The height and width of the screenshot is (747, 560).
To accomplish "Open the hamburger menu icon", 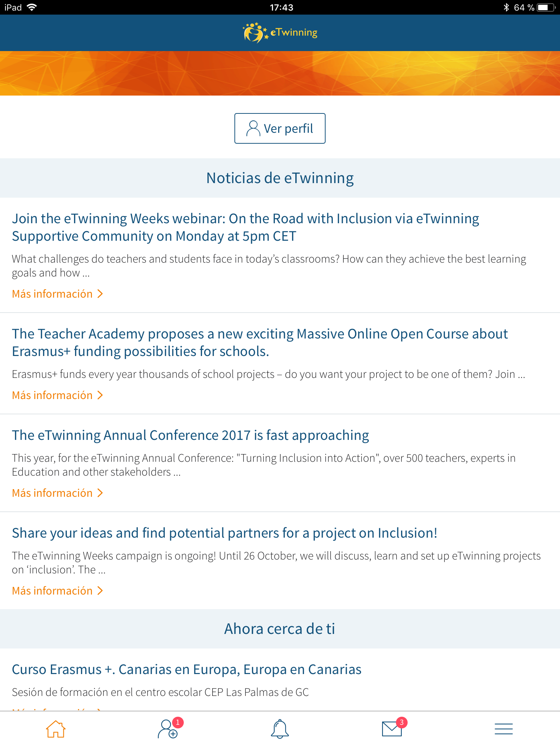I will tap(503, 729).
